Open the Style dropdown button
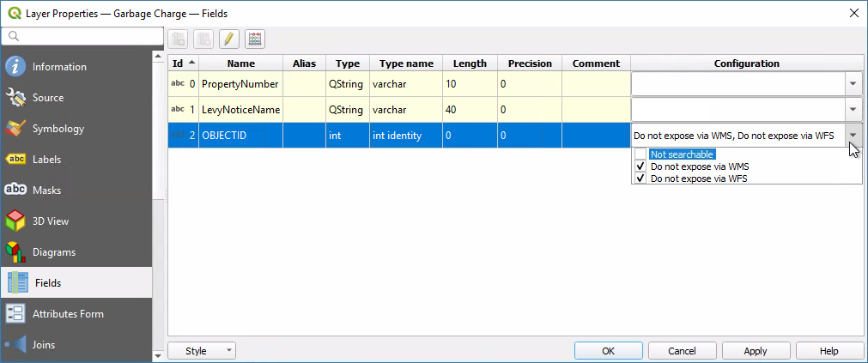Screen dimensions: 868x363 tap(202, 351)
